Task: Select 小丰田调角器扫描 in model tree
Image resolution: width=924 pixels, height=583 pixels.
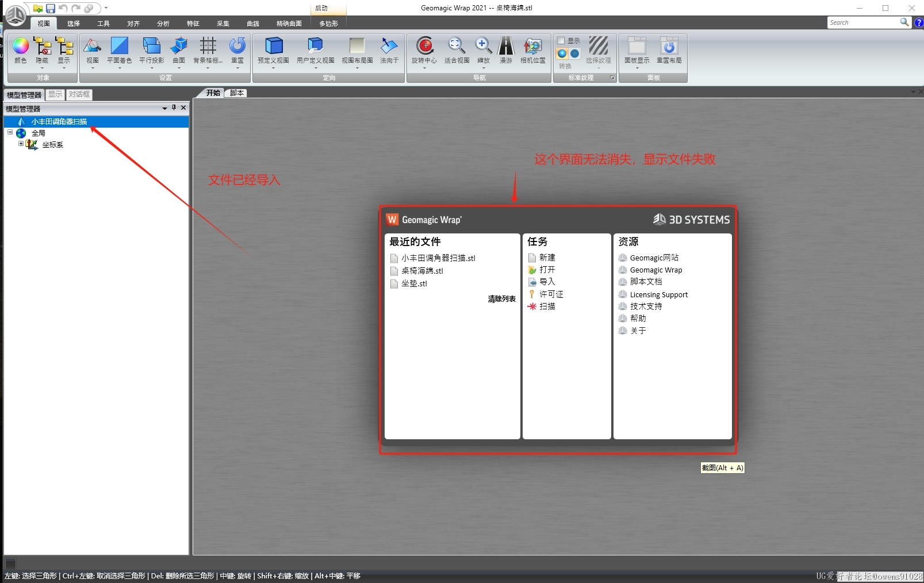Action: click(59, 121)
